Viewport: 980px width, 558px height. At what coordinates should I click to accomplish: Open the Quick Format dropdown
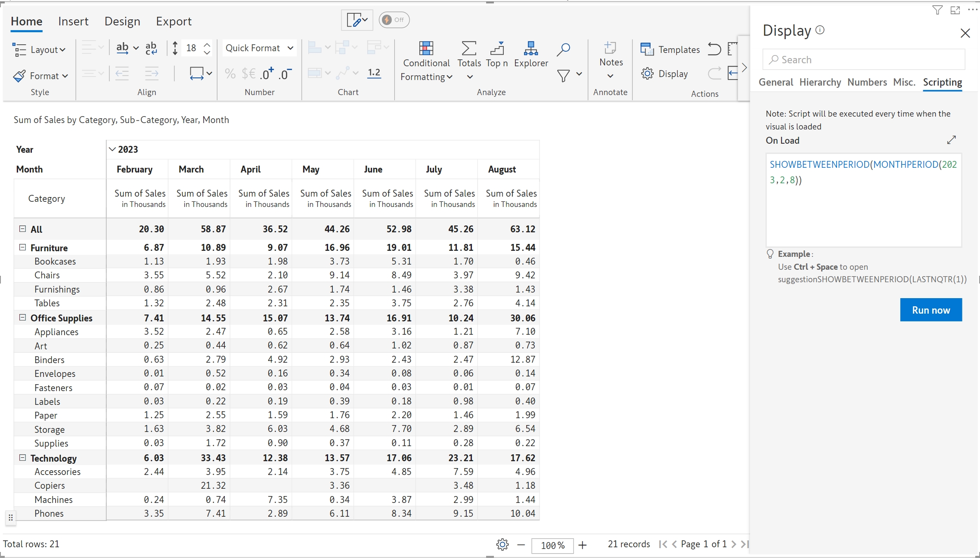pos(259,48)
